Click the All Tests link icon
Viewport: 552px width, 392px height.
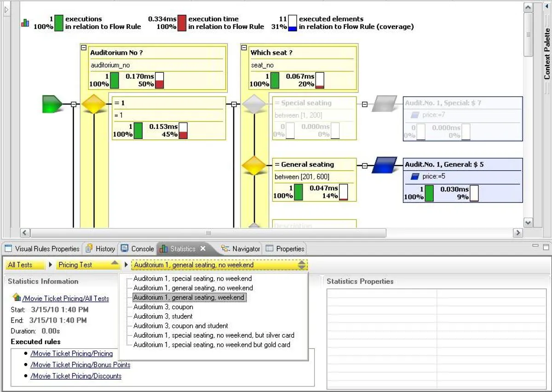pyautogui.click(x=17, y=298)
